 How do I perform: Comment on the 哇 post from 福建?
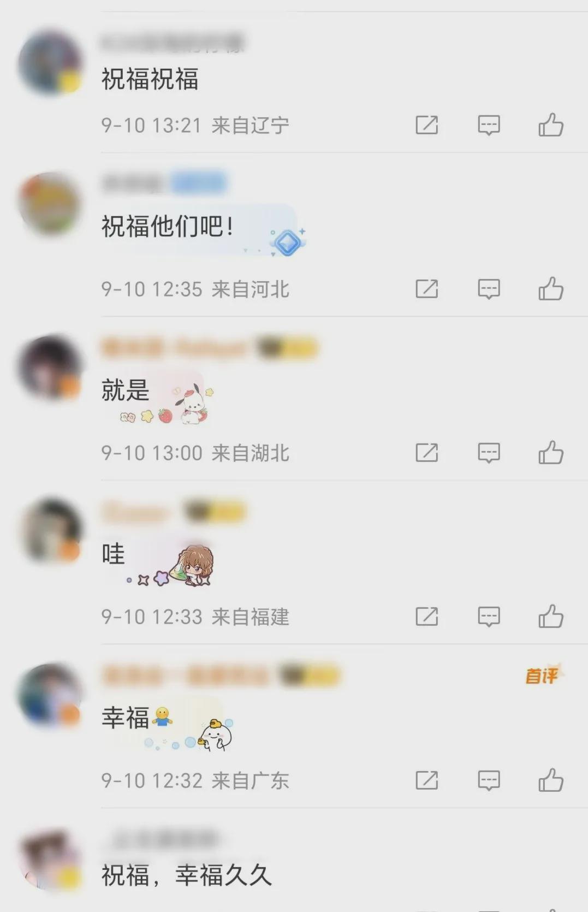tap(489, 617)
